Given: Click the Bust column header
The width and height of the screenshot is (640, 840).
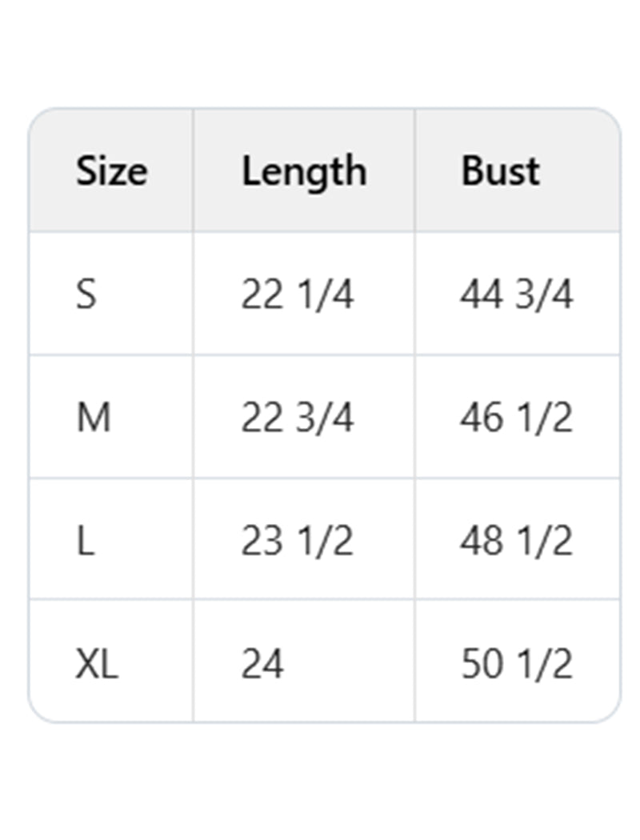Looking at the screenshot, I should tap(500, 171).
